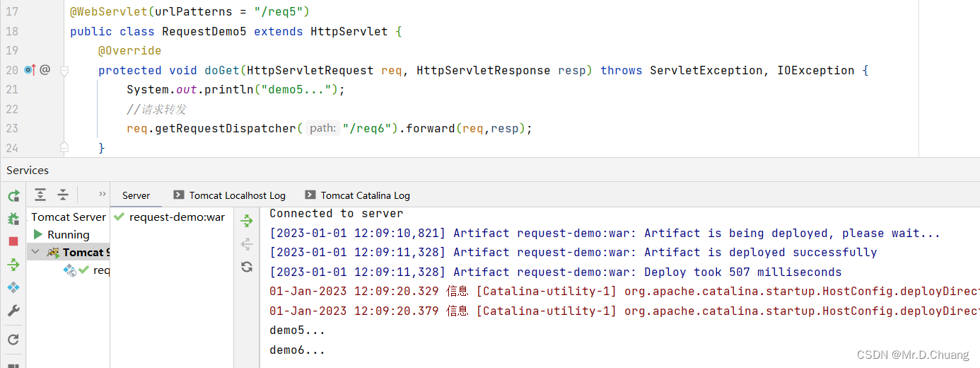The image size is (980, 368).
Task: Click the overriding method gutter icon
Action: tap(30, 70)
